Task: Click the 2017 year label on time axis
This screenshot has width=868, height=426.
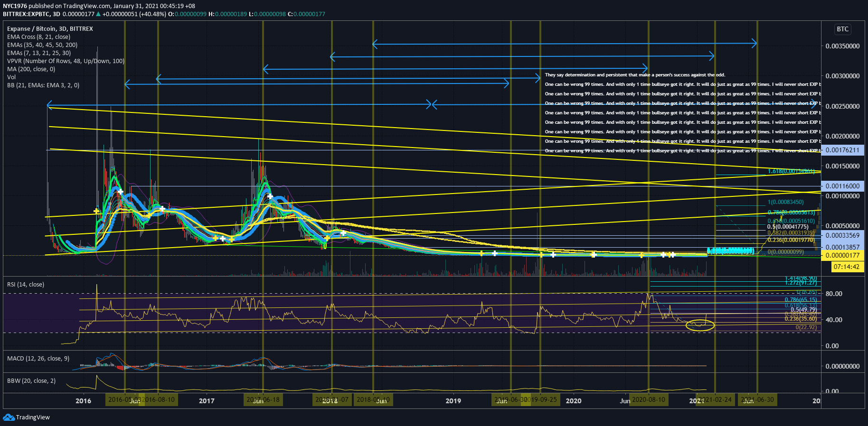Action: (207, 401)
